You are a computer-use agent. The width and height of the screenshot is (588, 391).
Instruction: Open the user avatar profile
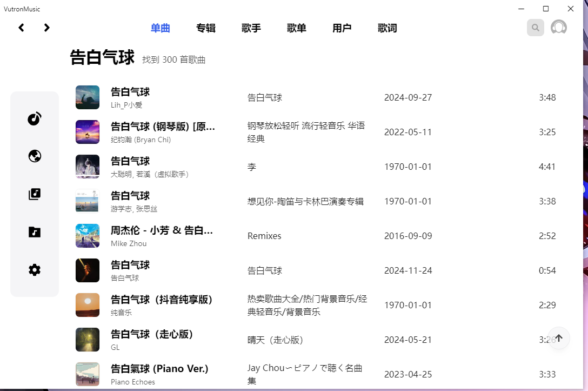coord(558,28)
